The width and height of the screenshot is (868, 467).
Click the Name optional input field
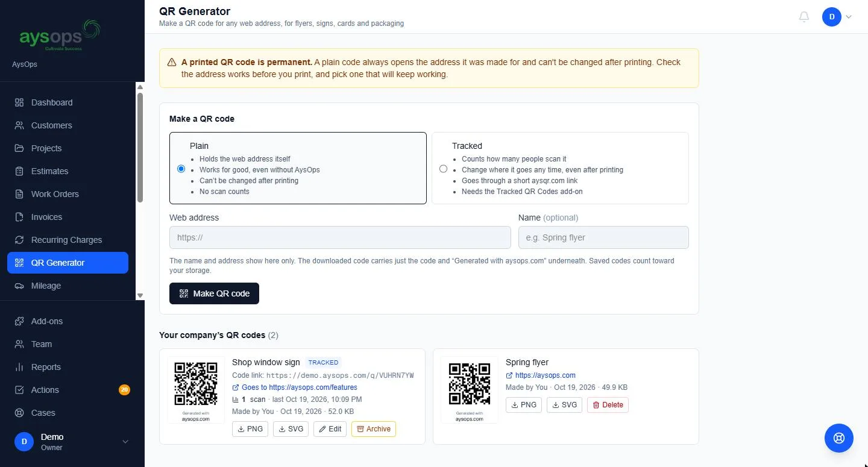603,237
